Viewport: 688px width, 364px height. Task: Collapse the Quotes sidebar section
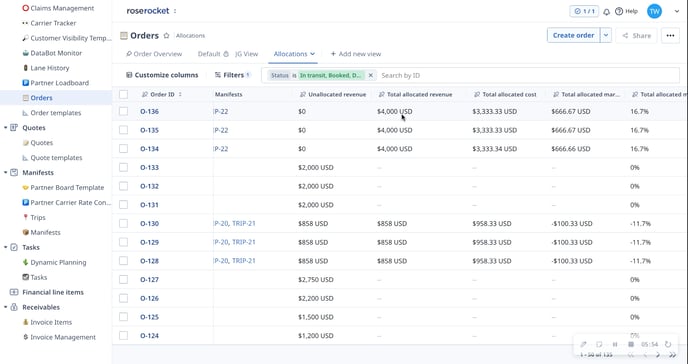click(6, 128)
